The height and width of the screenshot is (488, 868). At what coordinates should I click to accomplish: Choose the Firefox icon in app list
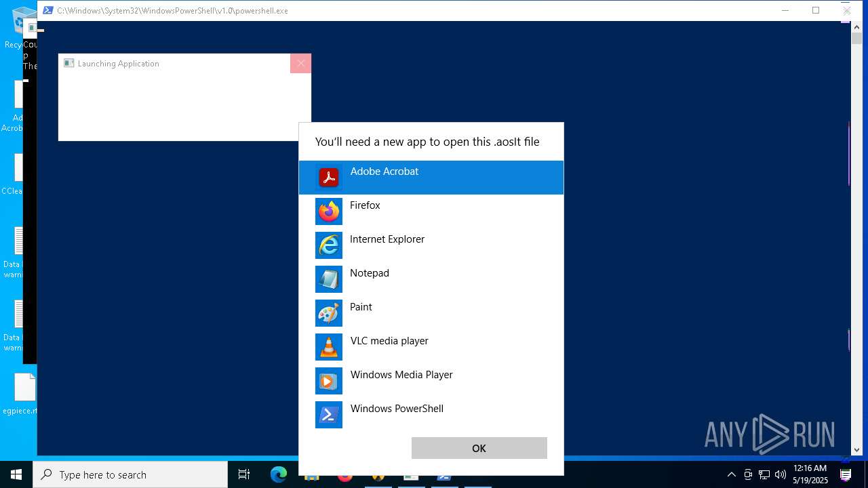329,211
